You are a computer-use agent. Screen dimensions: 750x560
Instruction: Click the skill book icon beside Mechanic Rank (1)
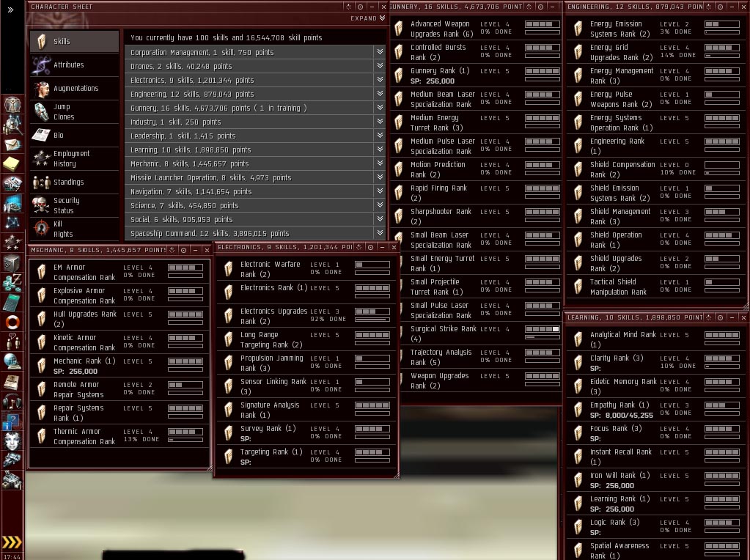(x=42, y=366)
